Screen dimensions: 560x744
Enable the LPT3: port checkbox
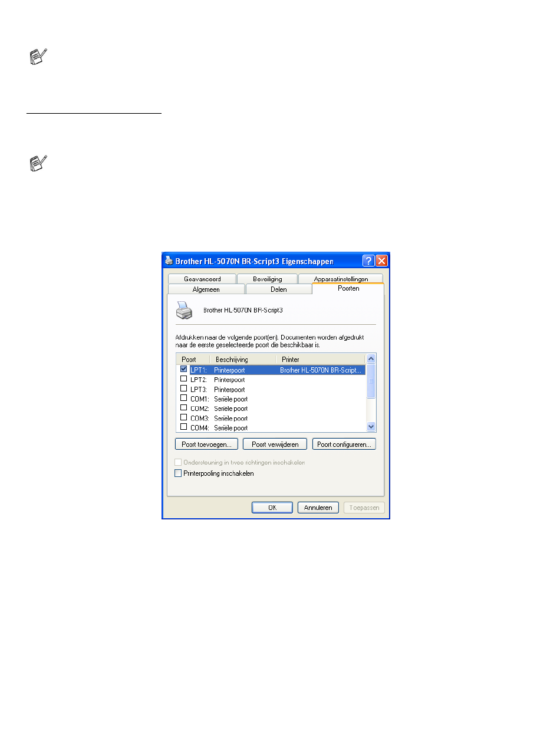[183, 389]
